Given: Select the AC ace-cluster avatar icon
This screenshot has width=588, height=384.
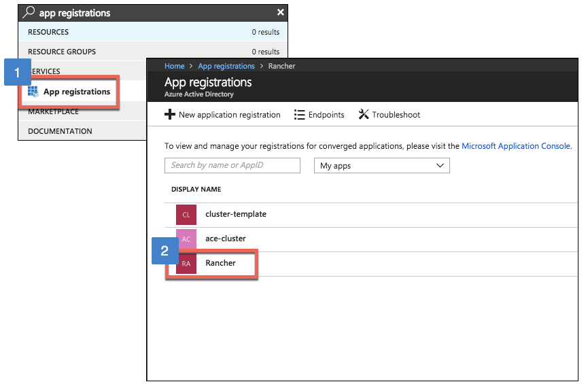Looking at the screenshot, I should (186, 239).
